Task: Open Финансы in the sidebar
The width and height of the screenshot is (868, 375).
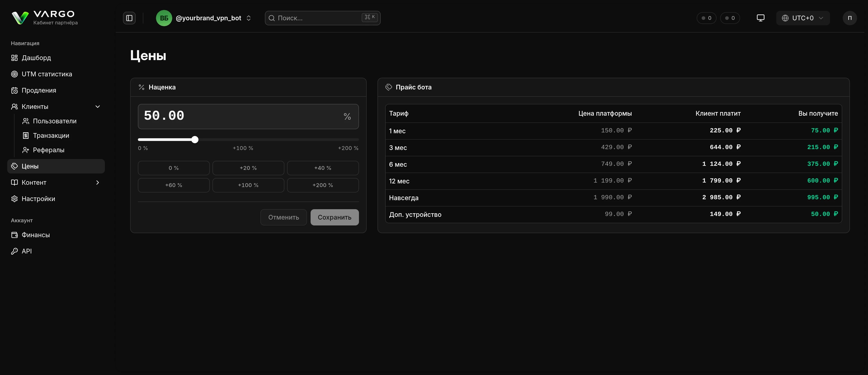Action: pos(36,235)
